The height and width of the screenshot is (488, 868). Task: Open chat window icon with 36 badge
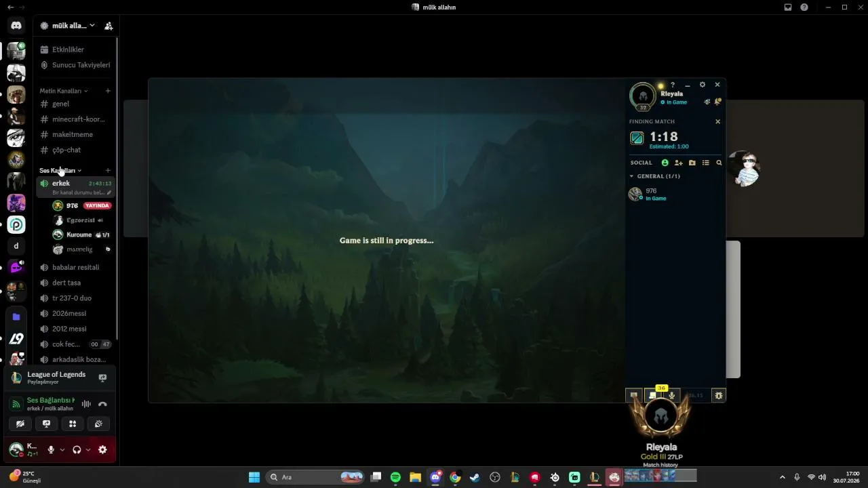(x=652, y=395)
